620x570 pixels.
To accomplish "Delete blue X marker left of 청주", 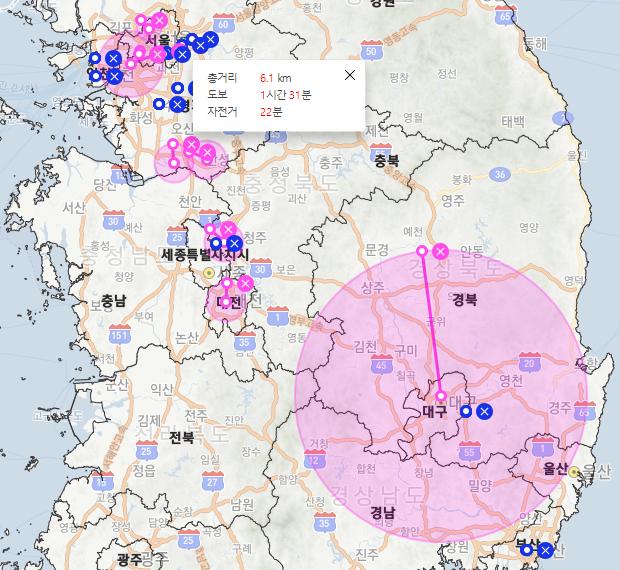I will (234, 243).
